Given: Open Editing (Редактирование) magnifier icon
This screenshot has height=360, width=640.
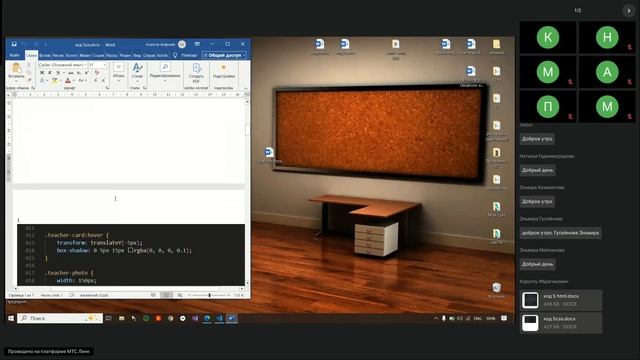Looking at the screenshot, I should click(165, 67).
